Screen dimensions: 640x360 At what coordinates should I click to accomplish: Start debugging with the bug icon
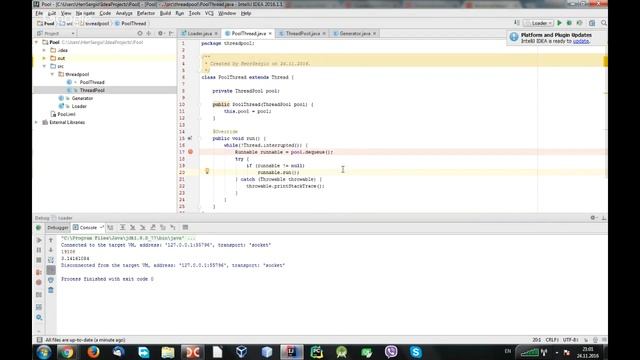569,23
